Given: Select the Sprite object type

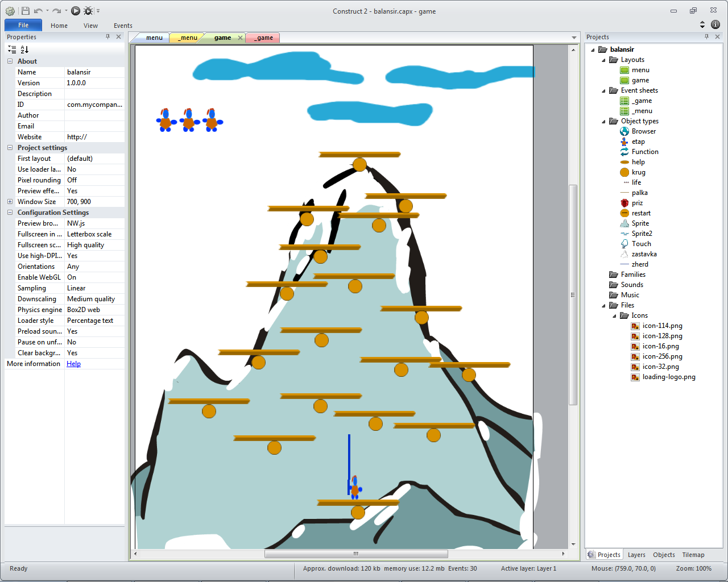Looking at the screenshot, I should pyautogui.click(x=640, y=223).
